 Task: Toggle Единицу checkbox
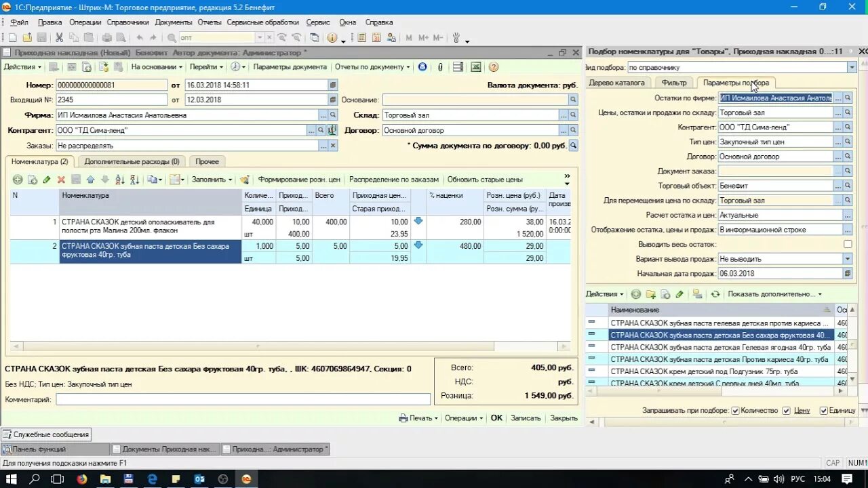[x=823, y=411]
